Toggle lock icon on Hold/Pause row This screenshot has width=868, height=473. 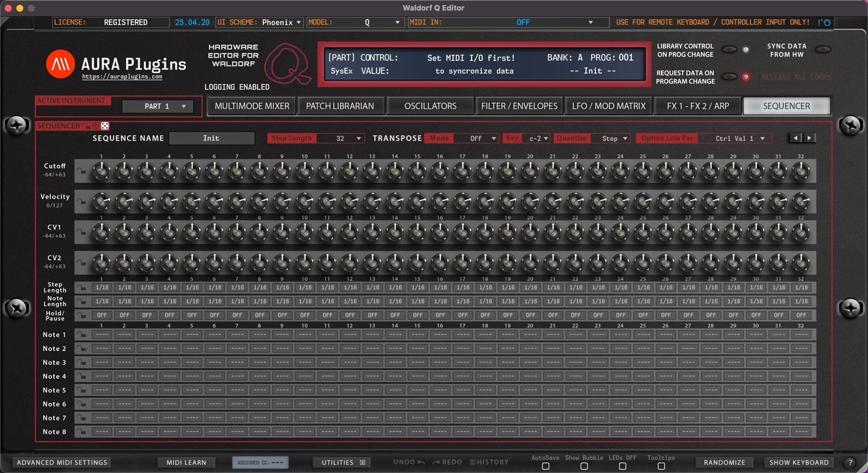[x=82, y=315]
